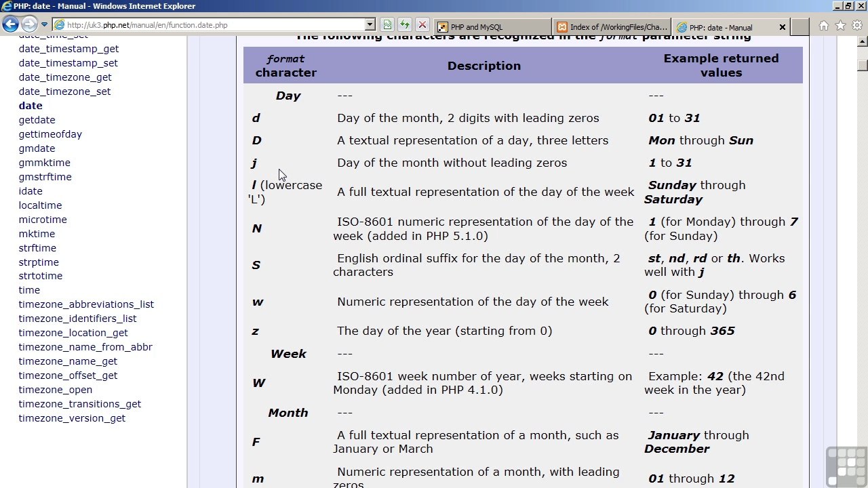Open the getdate function link
The height and width of the screenshot is (488, 868).
click(37, 120)
